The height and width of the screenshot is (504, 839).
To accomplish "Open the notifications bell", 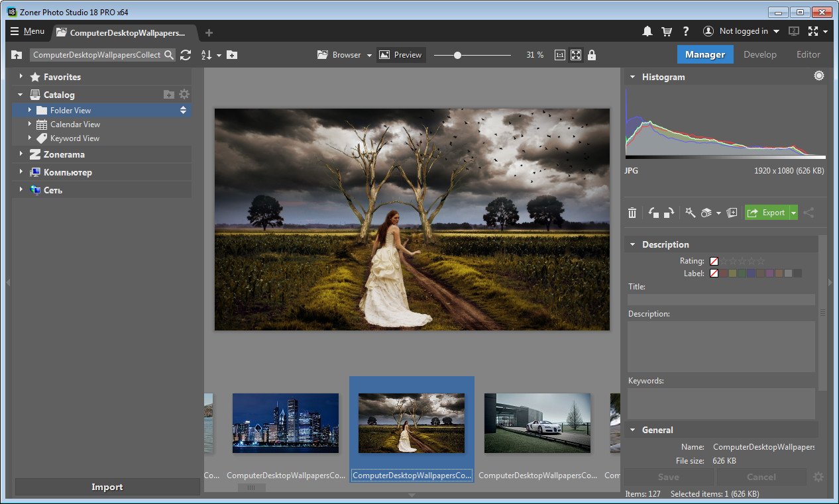I will [x=647, y=31].
